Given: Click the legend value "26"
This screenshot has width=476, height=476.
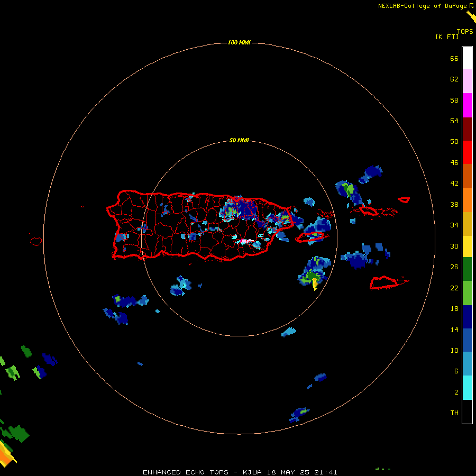Looking at the screenshot, I should (454, 267).
